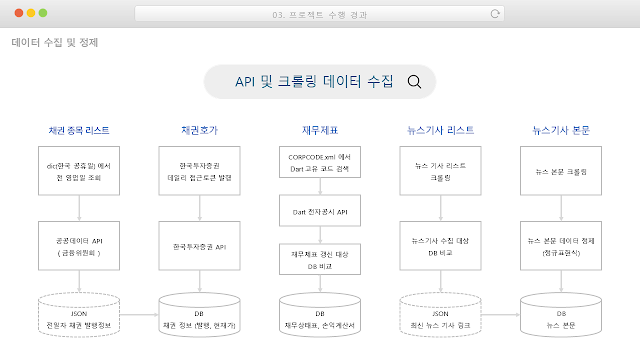Click the '03. 프로젝트 수행 결과' address bar
Screen dimensions: 640x360
pos(320,14)
